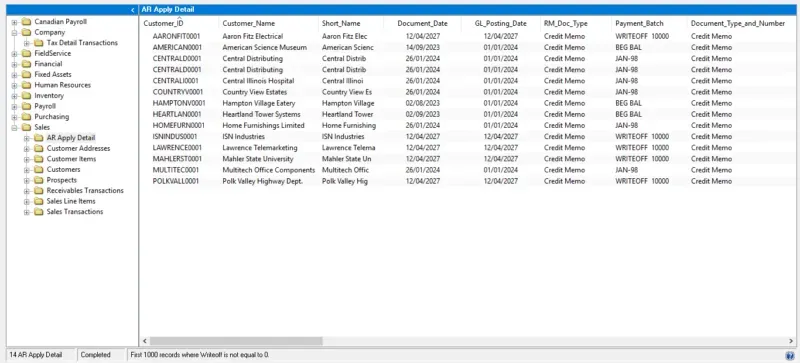Expand the Receivables Transactions node

tap(27, 191)
